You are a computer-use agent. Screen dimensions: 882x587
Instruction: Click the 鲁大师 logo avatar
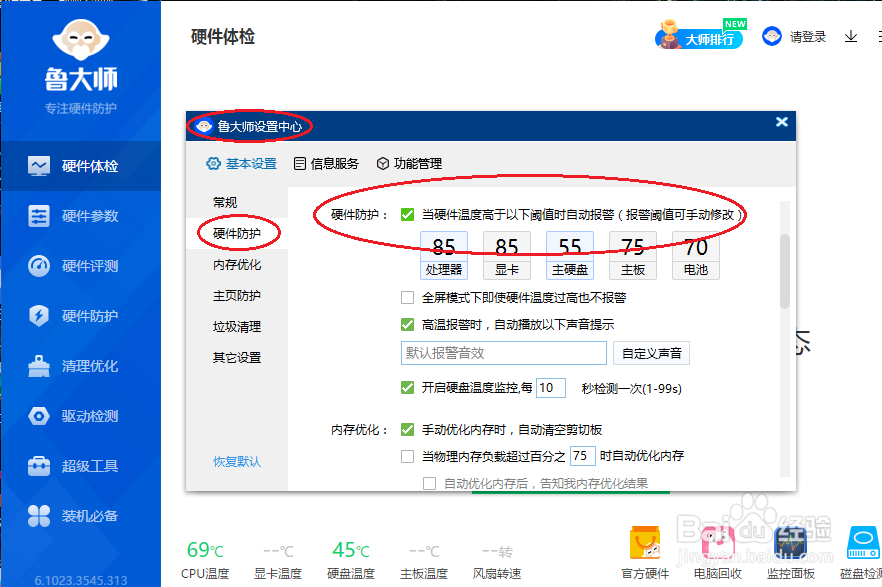(x=81, y=39)
